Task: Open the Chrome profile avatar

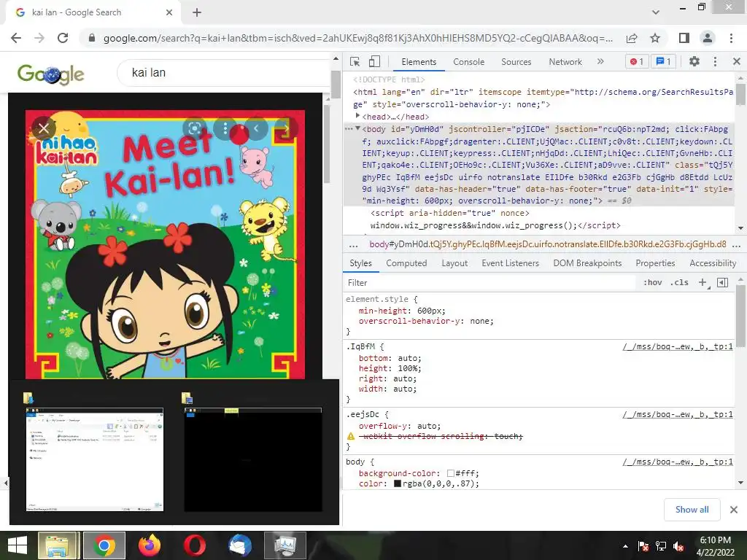Action: (x=708, y=38)
